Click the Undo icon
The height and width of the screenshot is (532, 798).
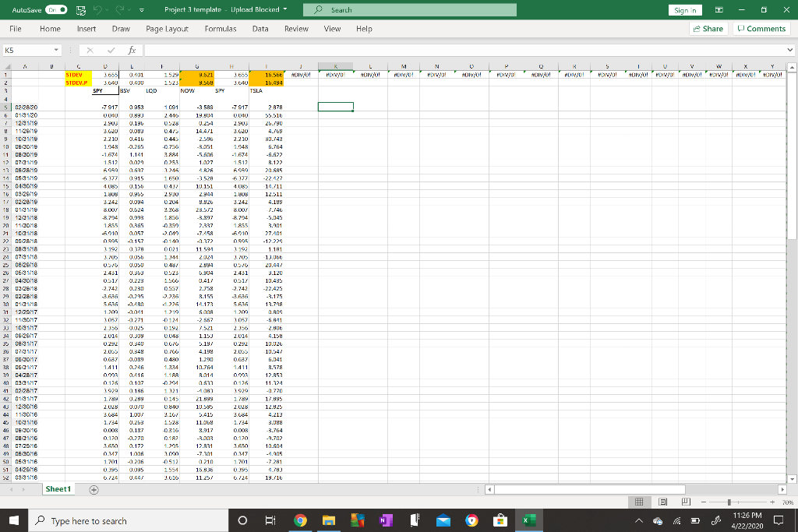(98, 9)
